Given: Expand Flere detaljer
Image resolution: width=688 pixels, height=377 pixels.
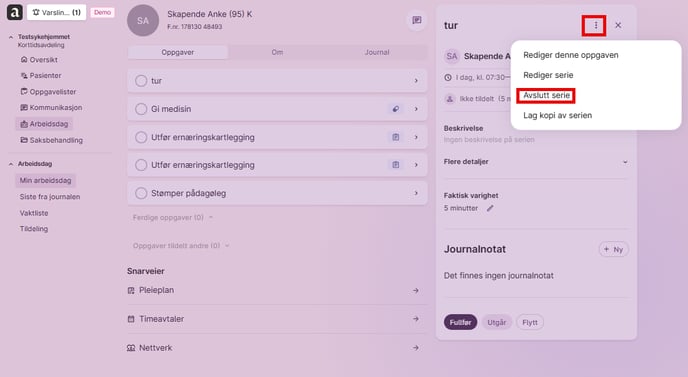Looking at the screenshot, I should 536,162.
